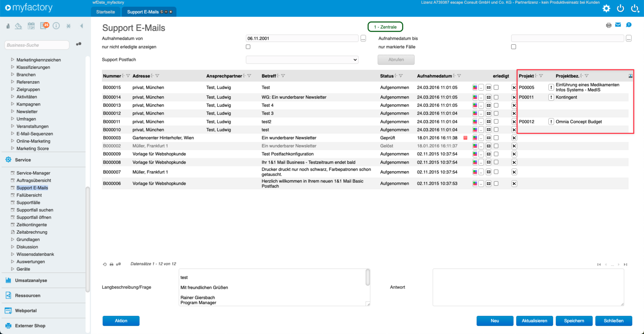The image size is (644, 334).
Task: Click the print icon at top right
Action: pos(609,25)
